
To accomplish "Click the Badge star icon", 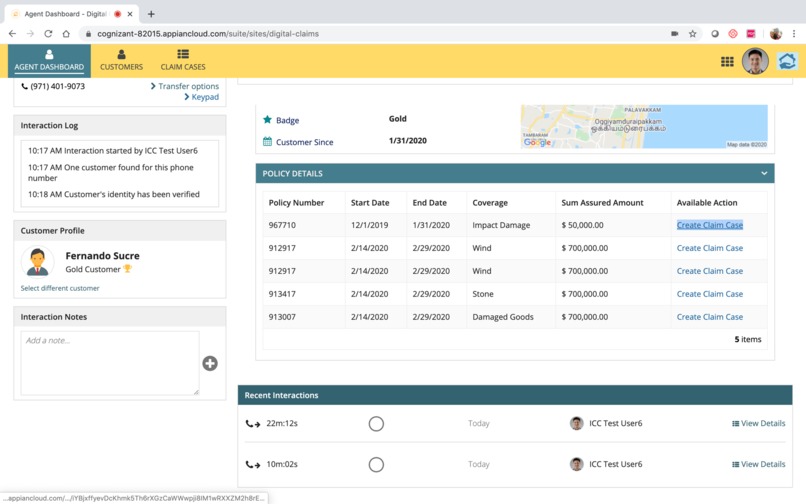I will 267,119.
